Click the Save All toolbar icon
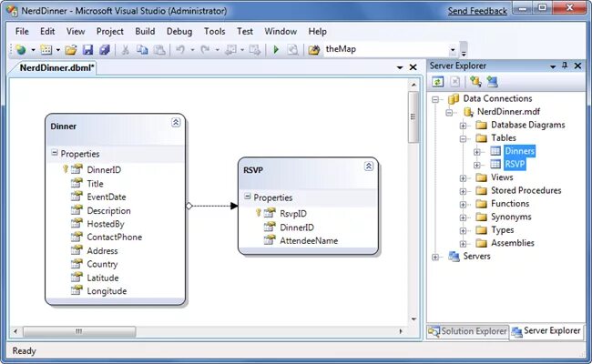This screenshot has height=364, width=592. pyautogui.click(x=104, y=49)
